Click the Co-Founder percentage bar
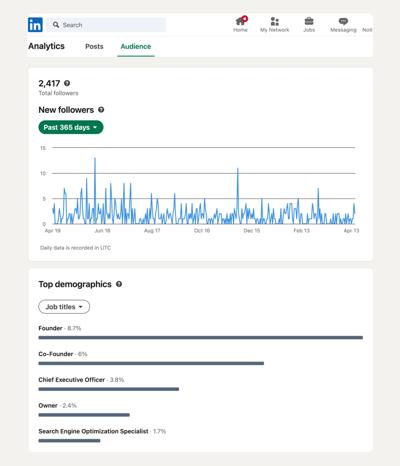The image size is (400, 466). [x=151, y=363]
